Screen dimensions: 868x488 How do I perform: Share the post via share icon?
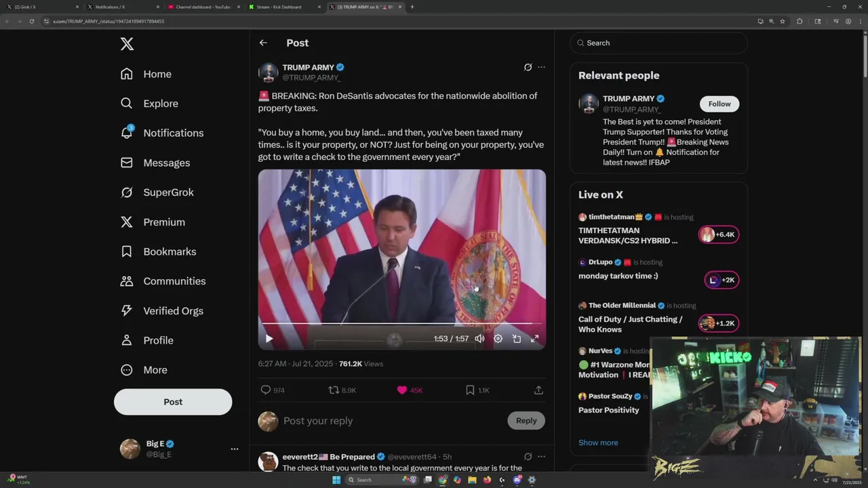pos(538,390)
